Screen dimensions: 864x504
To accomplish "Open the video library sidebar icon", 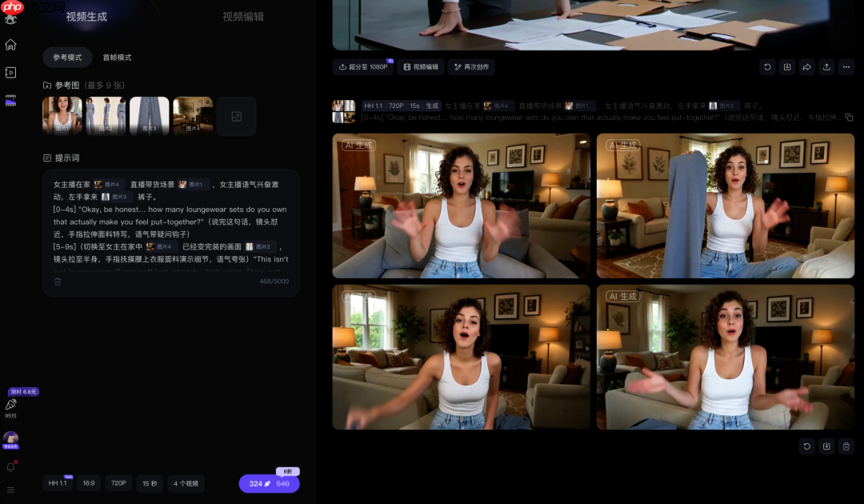I will (10, 72).
